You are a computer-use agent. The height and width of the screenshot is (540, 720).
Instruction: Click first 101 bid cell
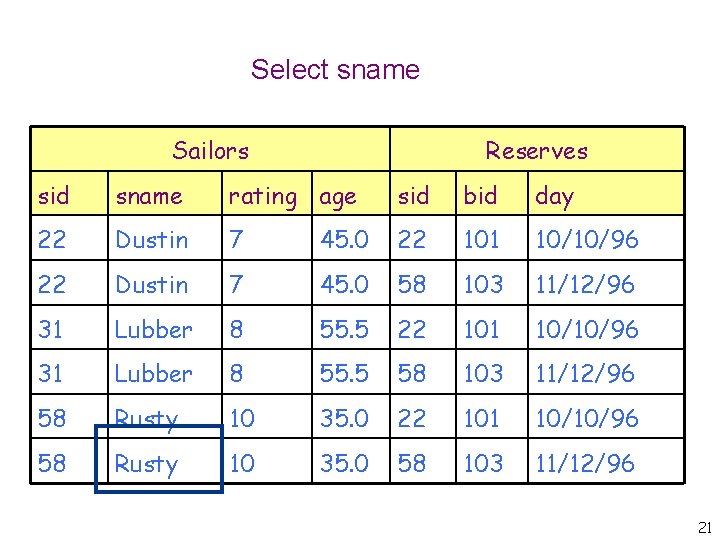[x=482, y=240]
